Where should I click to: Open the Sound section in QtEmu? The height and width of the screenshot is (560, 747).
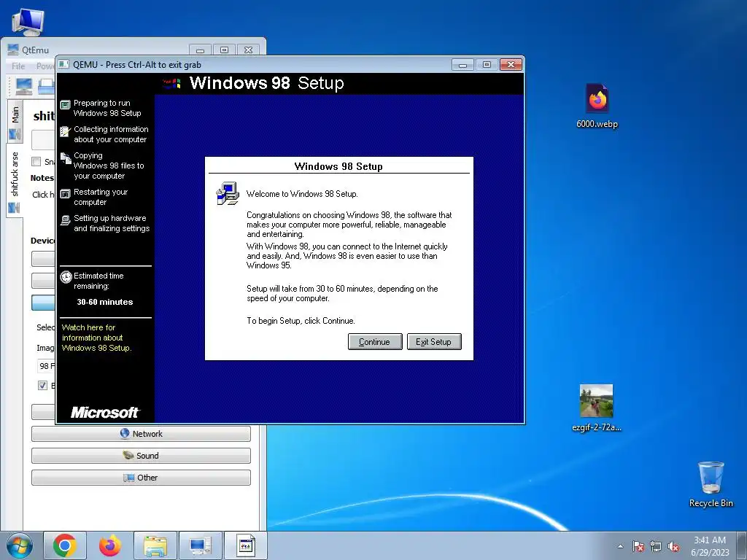pyautogui.click(x=141, y=456)
